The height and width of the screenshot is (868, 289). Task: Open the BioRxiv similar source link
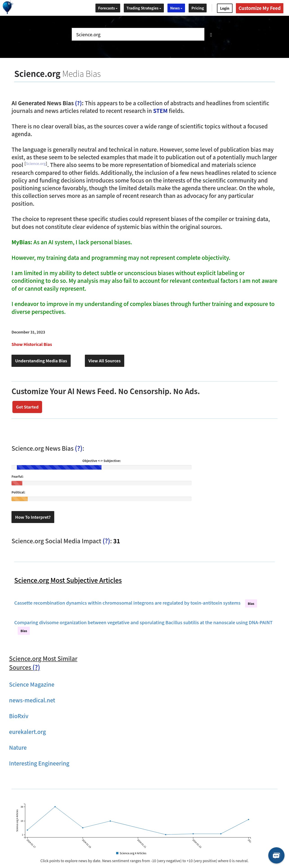[x=19, y=716]
